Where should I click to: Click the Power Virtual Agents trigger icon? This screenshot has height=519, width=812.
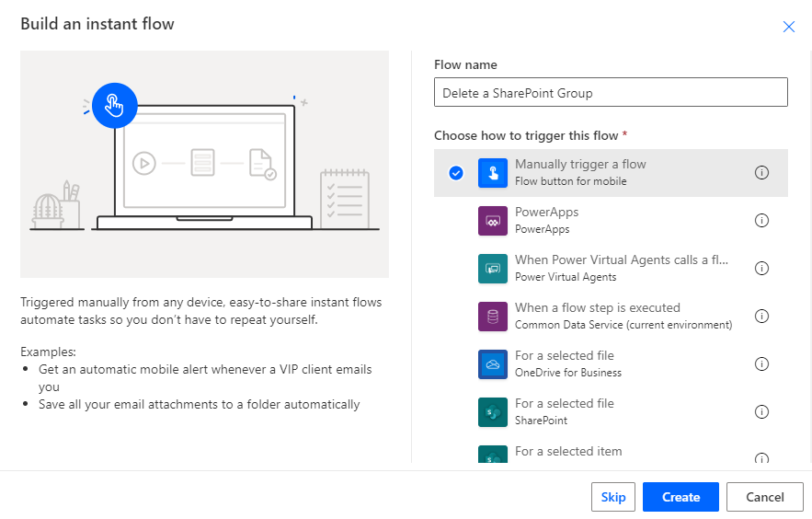click(493, 269)
